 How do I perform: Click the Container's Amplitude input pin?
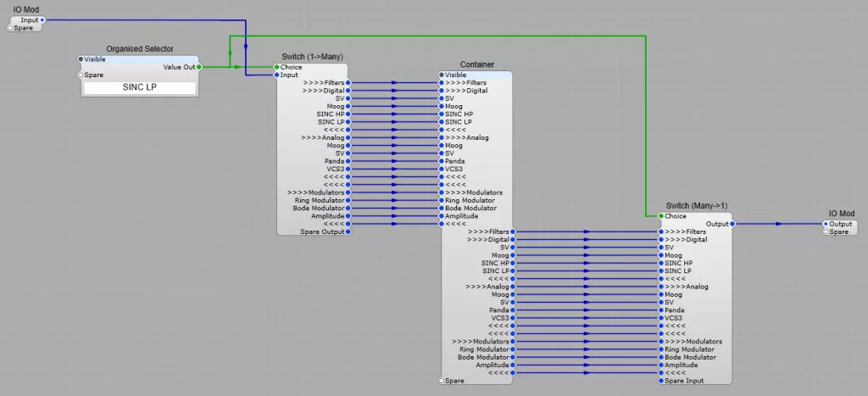pyautogui.click(x=441, y=216)
